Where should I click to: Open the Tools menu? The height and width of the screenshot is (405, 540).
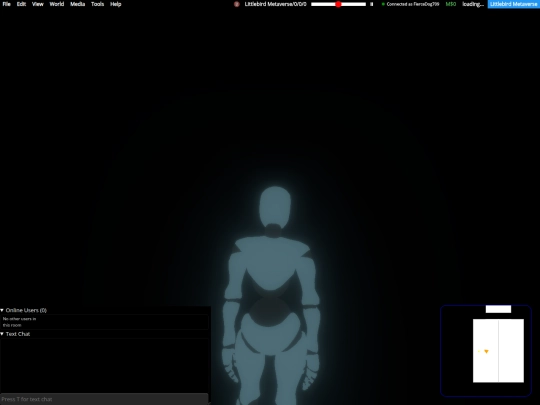97,4
